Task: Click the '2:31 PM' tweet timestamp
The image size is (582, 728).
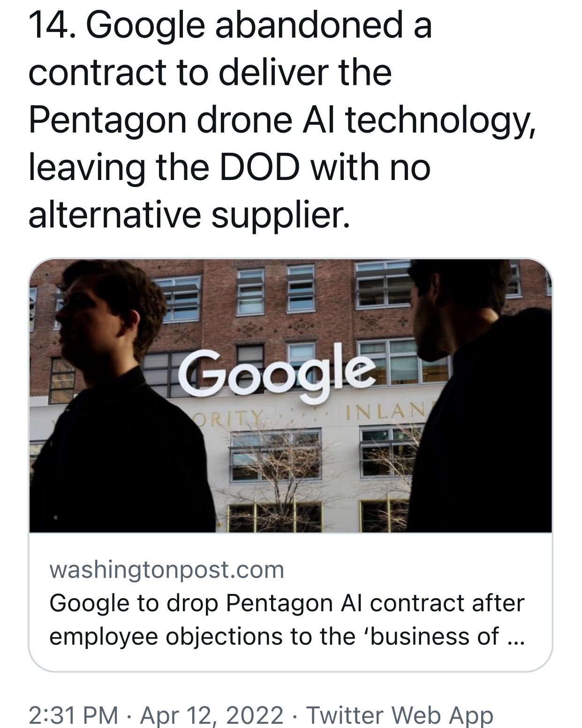Action: pyautogui.click(x=73, y=715)
